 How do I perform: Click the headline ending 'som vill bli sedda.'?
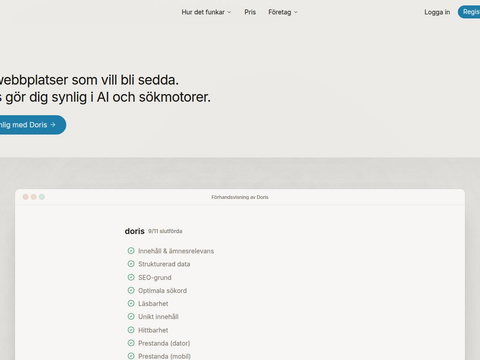pyautogui.click(x=89, y=80)
